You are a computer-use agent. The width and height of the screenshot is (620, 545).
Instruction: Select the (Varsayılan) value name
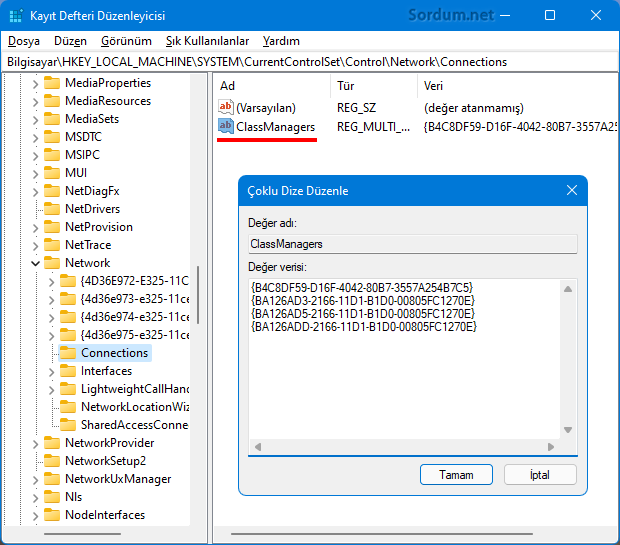[x=266, y=108]
